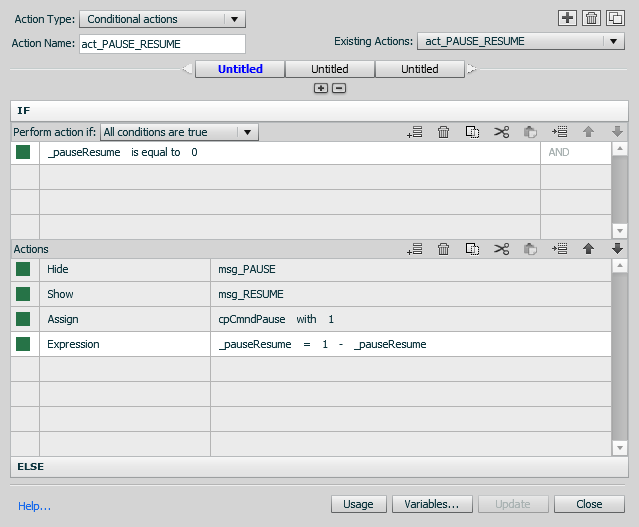The width and height of the screenshot is (639, 527).
Task: Toggle green status box of Expression action
Action: click(x=23, y=344)
